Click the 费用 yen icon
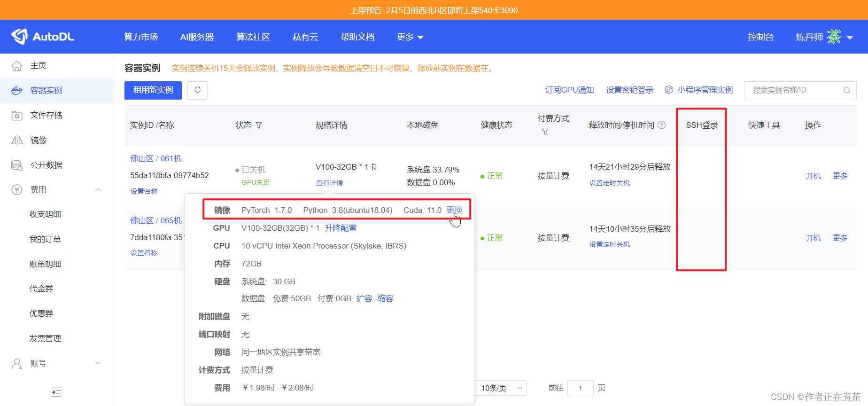Screen dimensions: 868x406 point(17,190)
